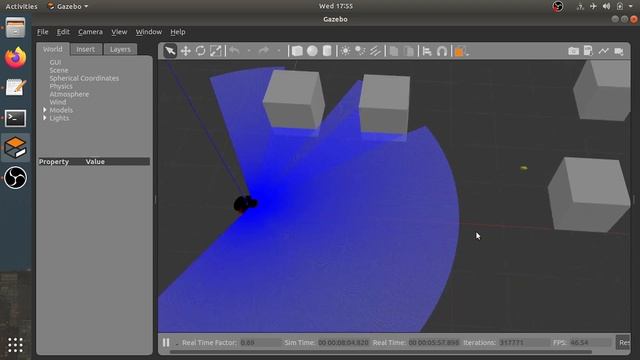Click the log data icon

pyautogui.click(x=588, y=51)
